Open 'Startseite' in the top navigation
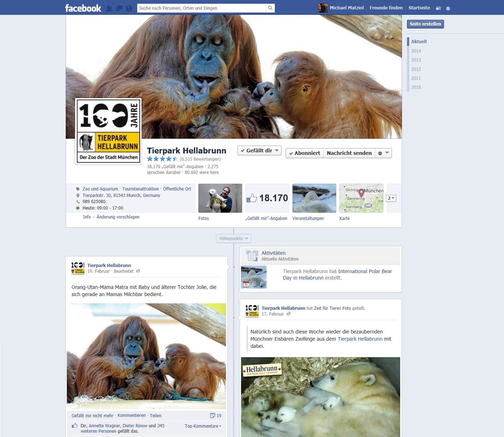This screenshot has width=504, height=437. pyautogui.click(x=419, y=8)
